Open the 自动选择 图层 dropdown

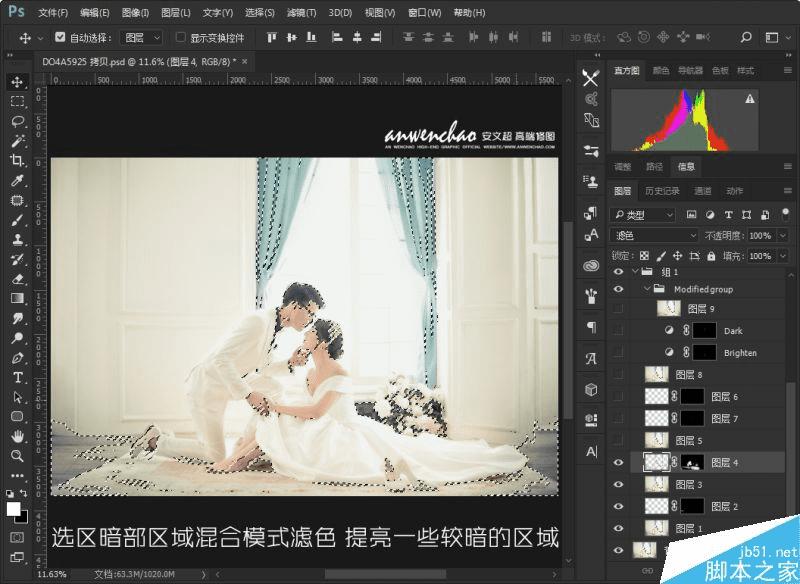142,37
